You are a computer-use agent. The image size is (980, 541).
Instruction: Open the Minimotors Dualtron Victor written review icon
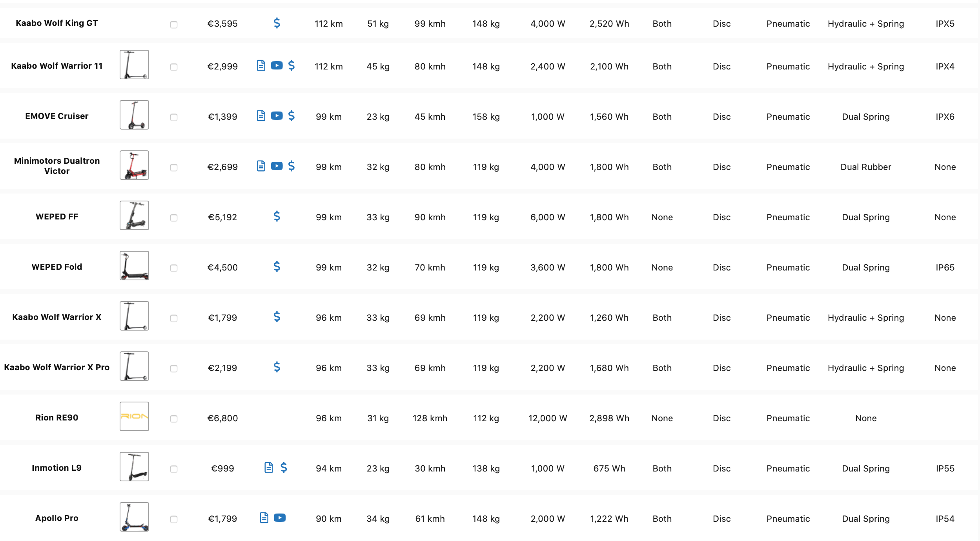click(261, 166)
